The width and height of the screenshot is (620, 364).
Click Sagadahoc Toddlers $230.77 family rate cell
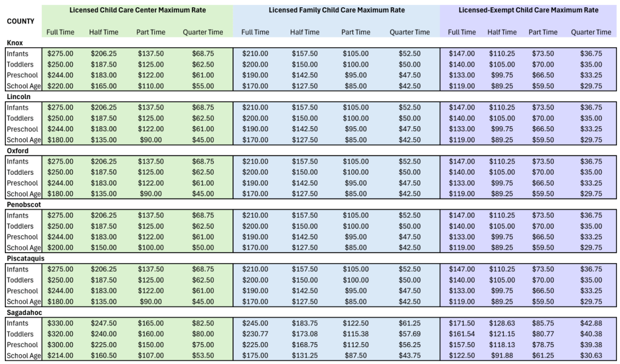[256, 334]
